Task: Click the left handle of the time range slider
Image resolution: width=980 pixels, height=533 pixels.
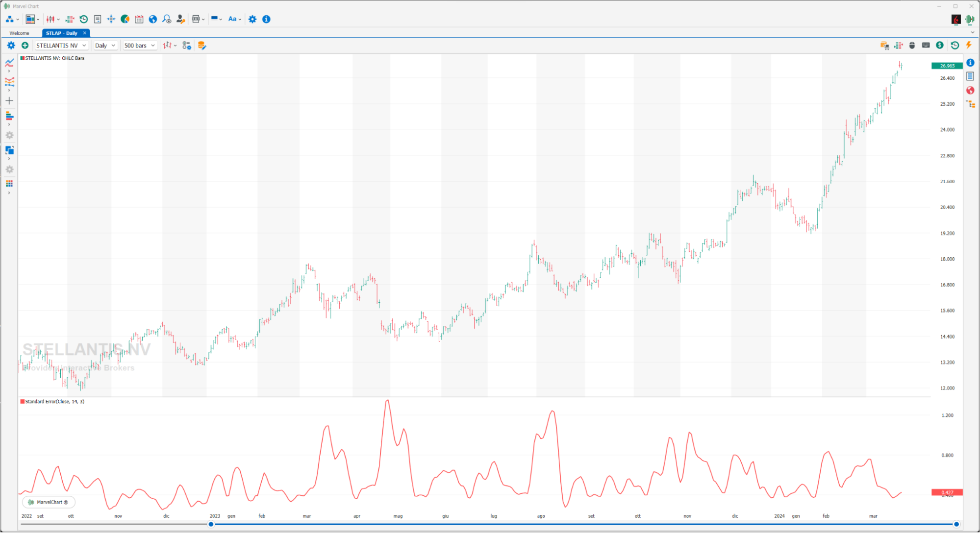Action: pos(211,524)
